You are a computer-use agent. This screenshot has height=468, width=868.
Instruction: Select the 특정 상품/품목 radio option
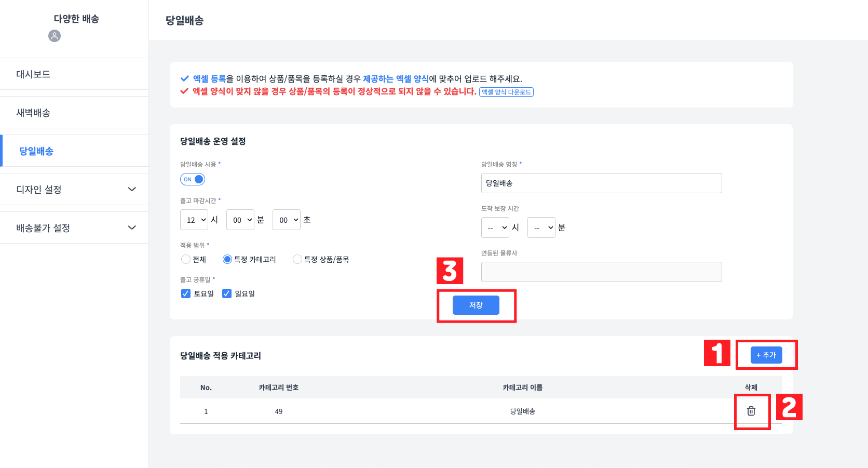pyautogui.click(x=297, y=259)
